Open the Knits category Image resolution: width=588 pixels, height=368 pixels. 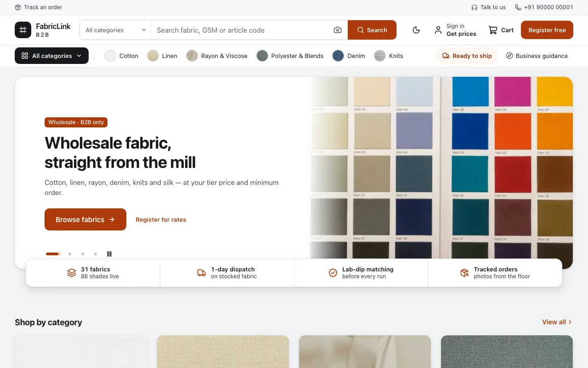click(389, 56)
